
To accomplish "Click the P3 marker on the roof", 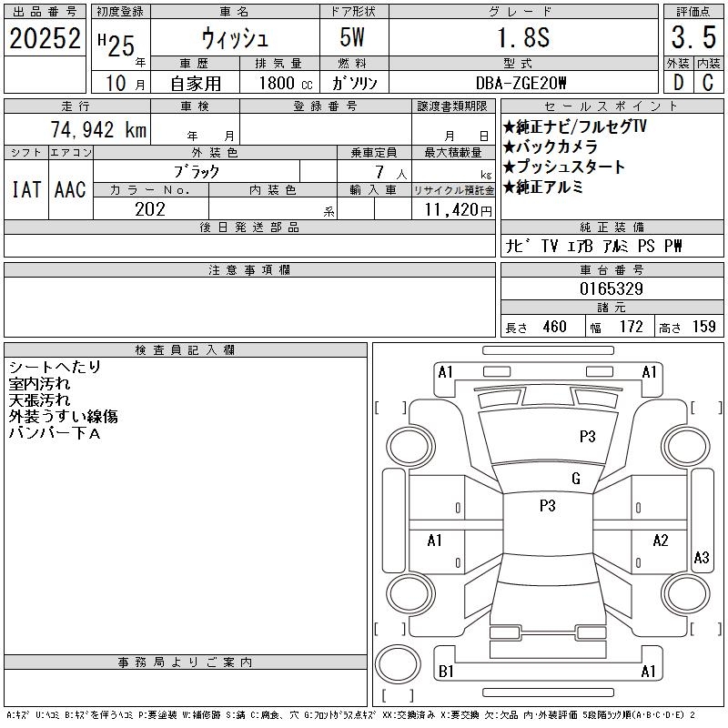I will 548,505.
